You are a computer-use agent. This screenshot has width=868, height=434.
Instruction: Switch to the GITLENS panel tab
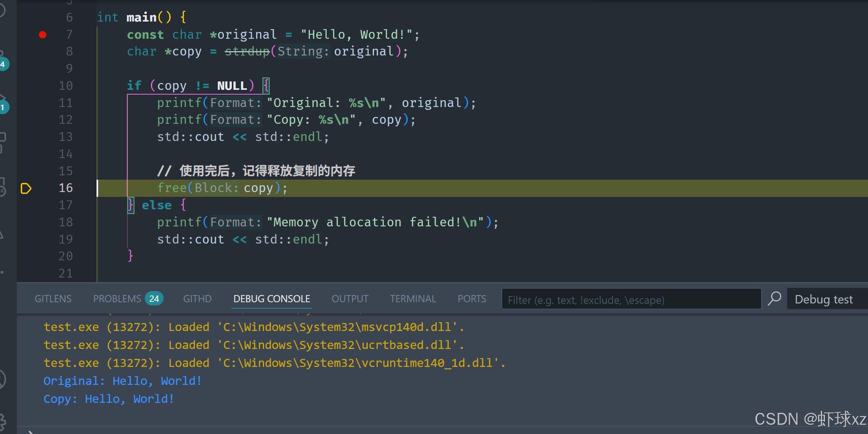point(53,299)
